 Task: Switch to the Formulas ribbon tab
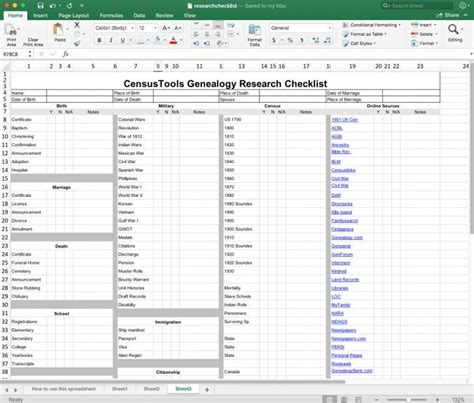[111, 15]
